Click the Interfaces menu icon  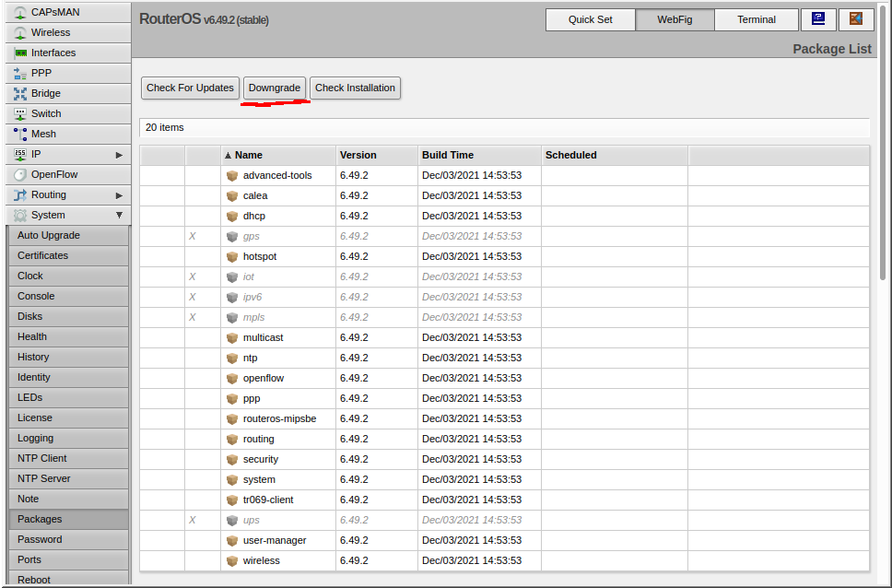[20, 53]
